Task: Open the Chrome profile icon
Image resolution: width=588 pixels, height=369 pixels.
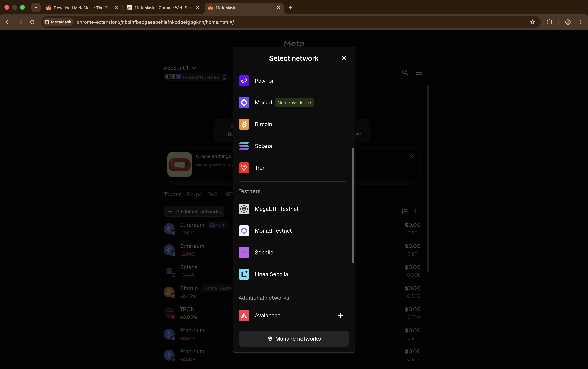Action: point(568,22)
